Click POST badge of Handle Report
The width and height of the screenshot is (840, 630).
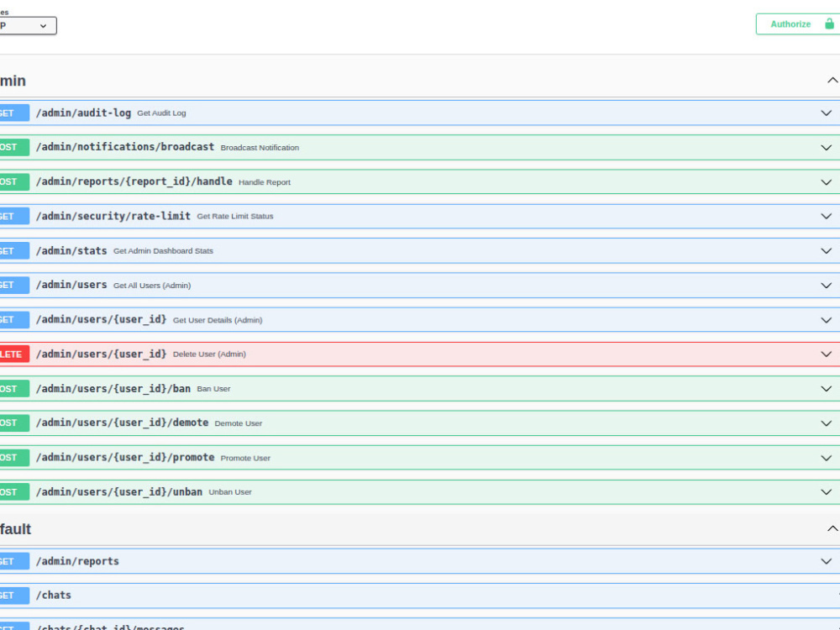click(14, 182)
